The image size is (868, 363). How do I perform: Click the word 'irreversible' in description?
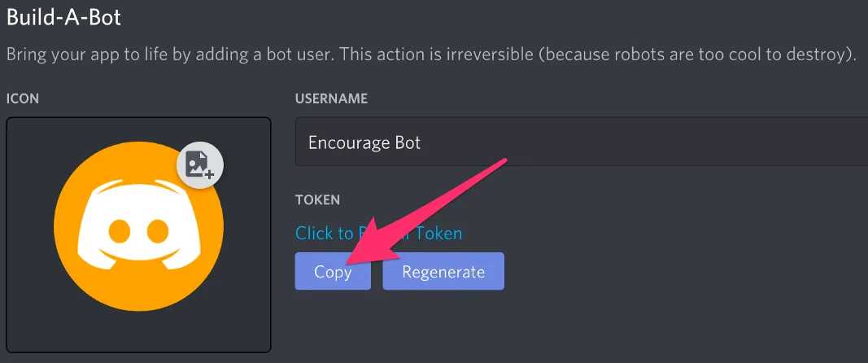(499, 55)
